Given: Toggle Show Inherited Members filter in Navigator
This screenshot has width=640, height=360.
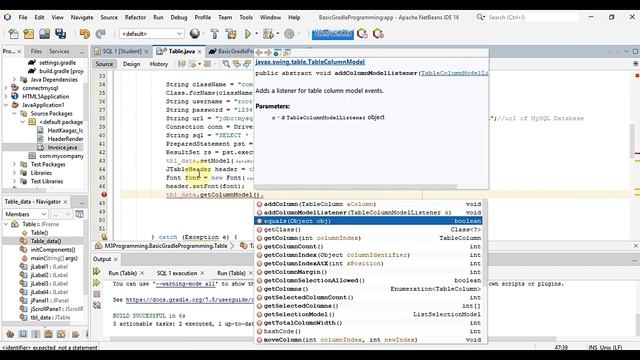Looking at the screenshot, I should (10, 334).
